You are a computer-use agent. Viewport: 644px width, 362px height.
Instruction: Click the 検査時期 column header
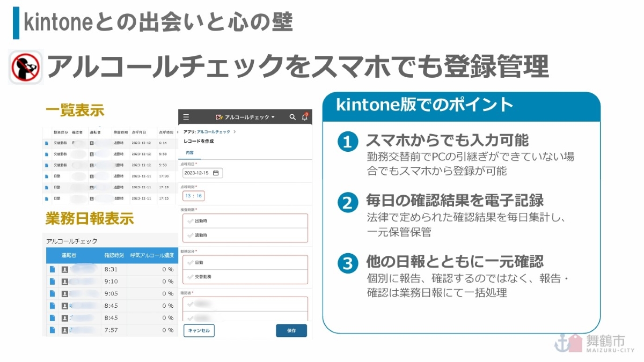(x=120, y=132)
